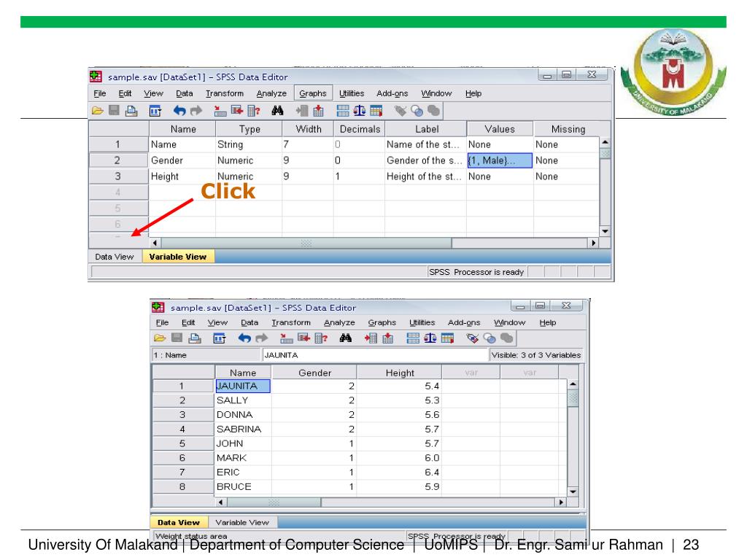Click horizontal scroll right arrow in upper window
747x560 pixels.
tap(593, 243)
